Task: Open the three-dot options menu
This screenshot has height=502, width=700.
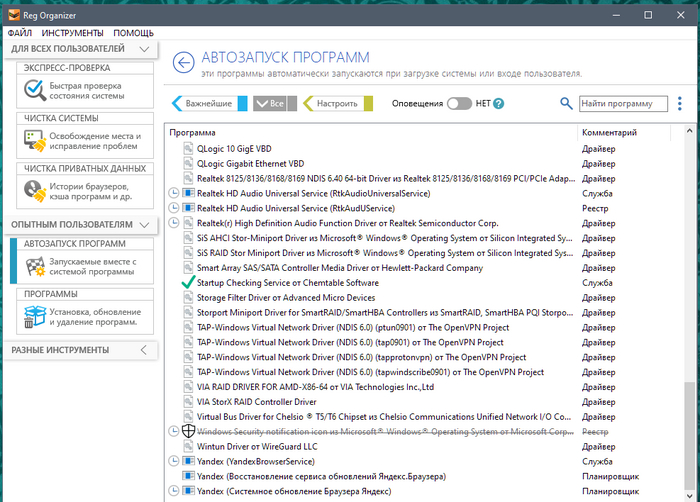Action: click(x=680, y=103)
